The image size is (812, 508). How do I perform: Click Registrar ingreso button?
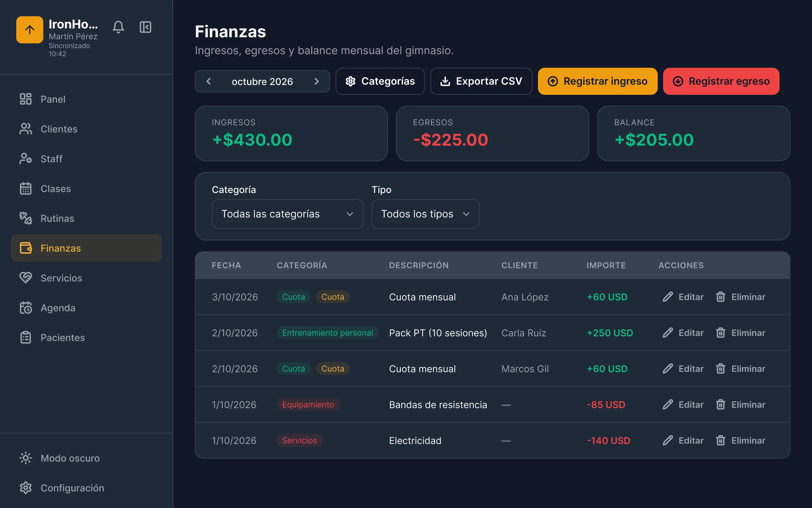(597, 81)
